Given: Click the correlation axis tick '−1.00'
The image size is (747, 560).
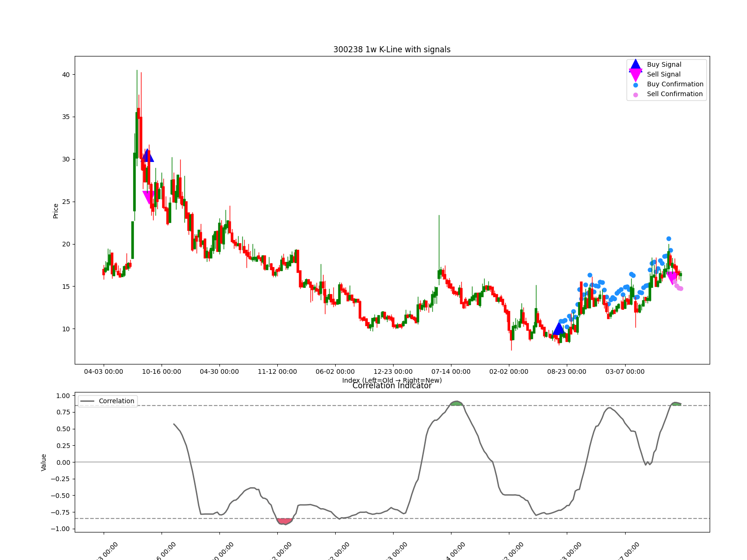Looking at the screenshot, I should coord(60,529).
